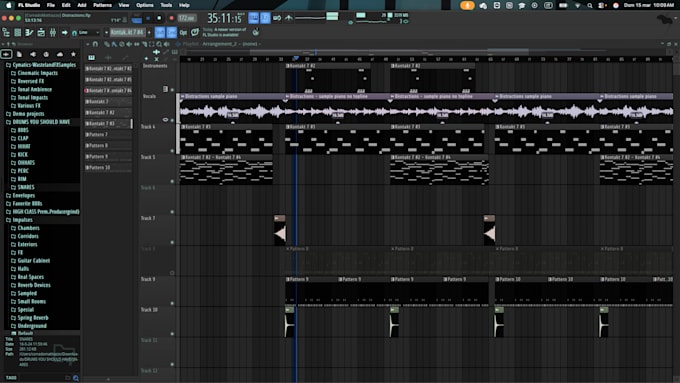This screenshot has height=383, width=680.
Task: Toggle mute on Track 9
Action: coord(172,303)
